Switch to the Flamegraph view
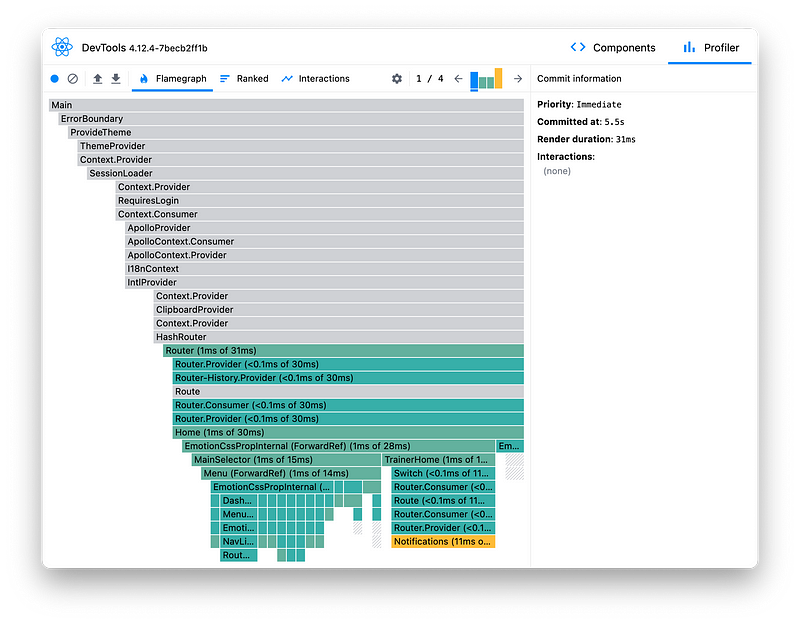Image resolution: width=800 pixels, height=624 pixels. click(172, 79)
